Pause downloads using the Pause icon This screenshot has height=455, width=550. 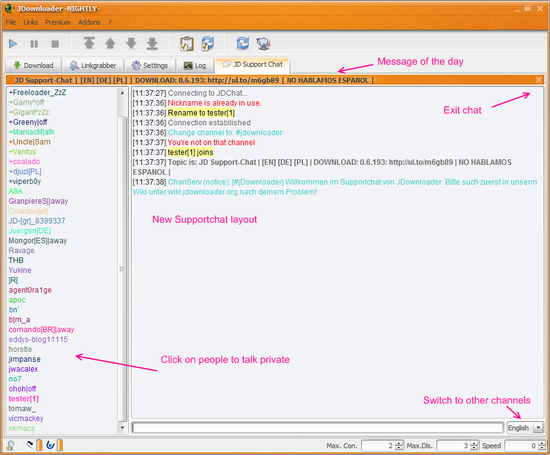tap(34, 44)
